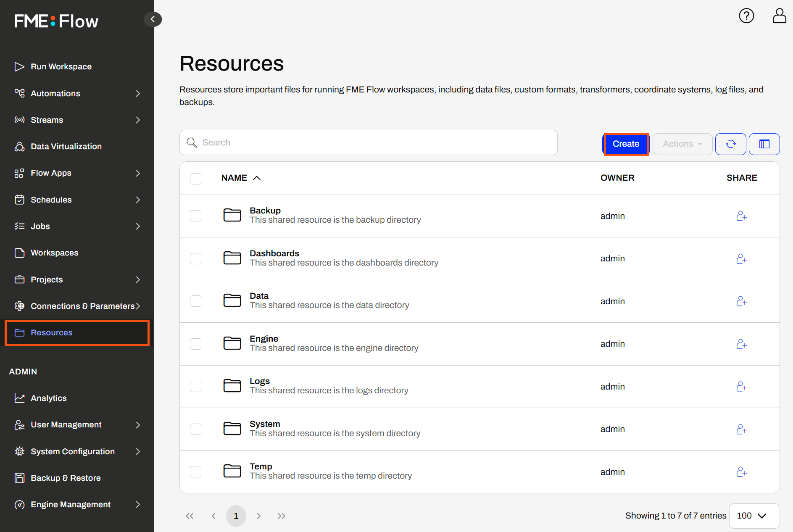
Task: Check the checkbox for the Logs resource
Action: tap(195, 386)
